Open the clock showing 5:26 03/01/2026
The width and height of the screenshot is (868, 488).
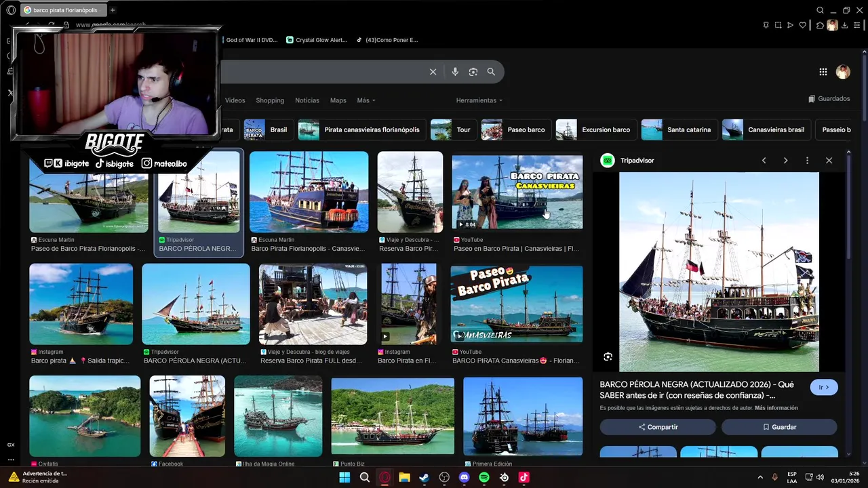[x=846, y=477]
